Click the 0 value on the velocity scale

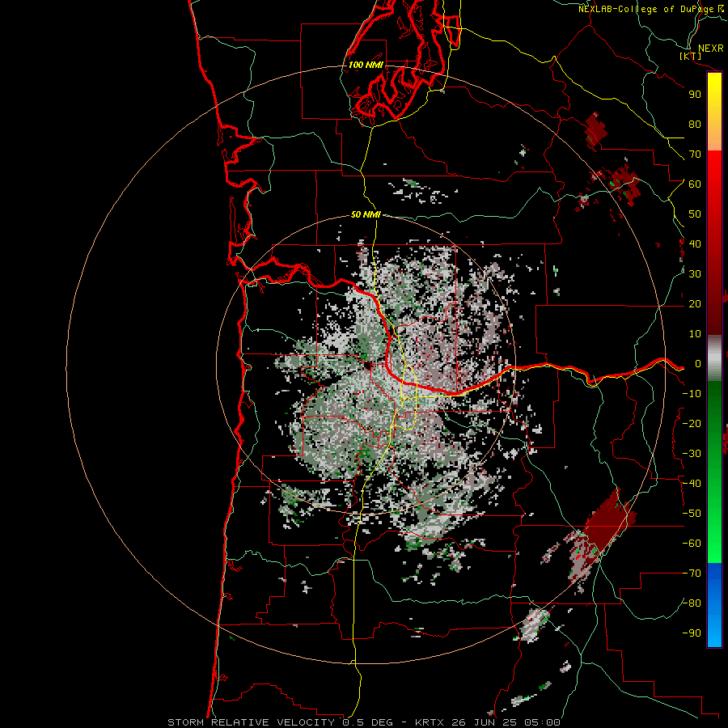tap(698, 364)
